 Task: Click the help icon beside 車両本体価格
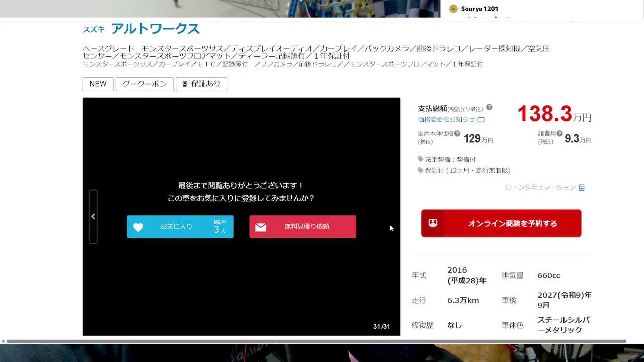pos(457,133)
